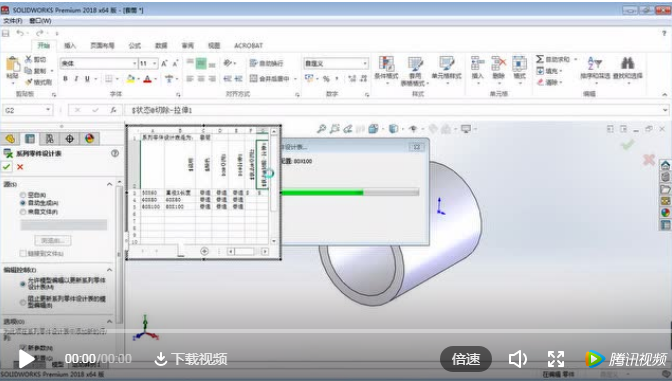Toggle the Link to file checkbox
Viewport: 672px width, 381px height.
(x=23, y=253)
